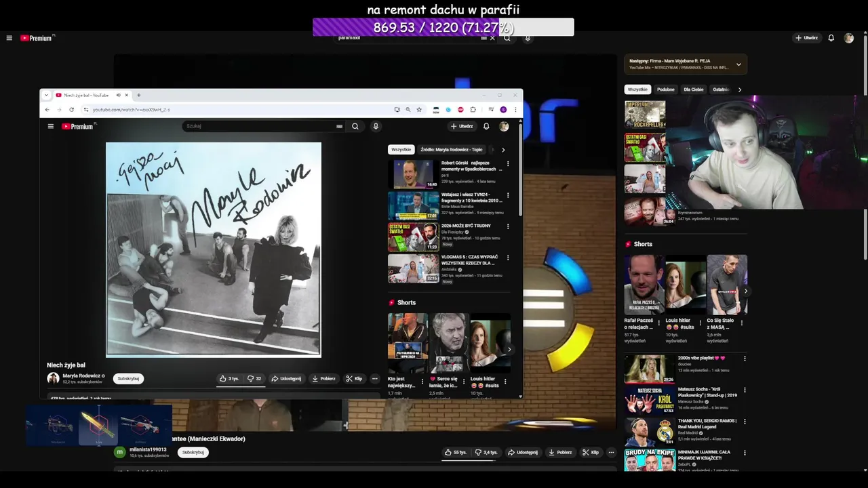Open the Maryla Rodowicz channel avatar
Image resolution: width=868 pixels, height=488 pixels.
coord(53,378)
